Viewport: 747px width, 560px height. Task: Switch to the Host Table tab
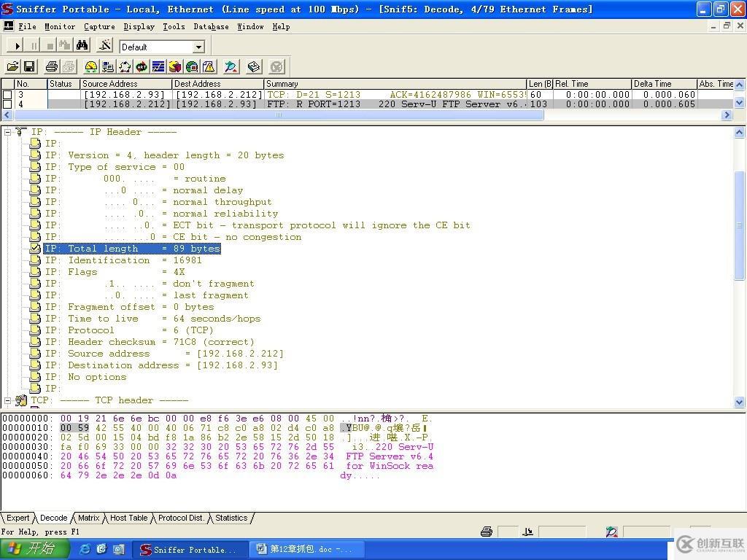(x=128, y=518)
